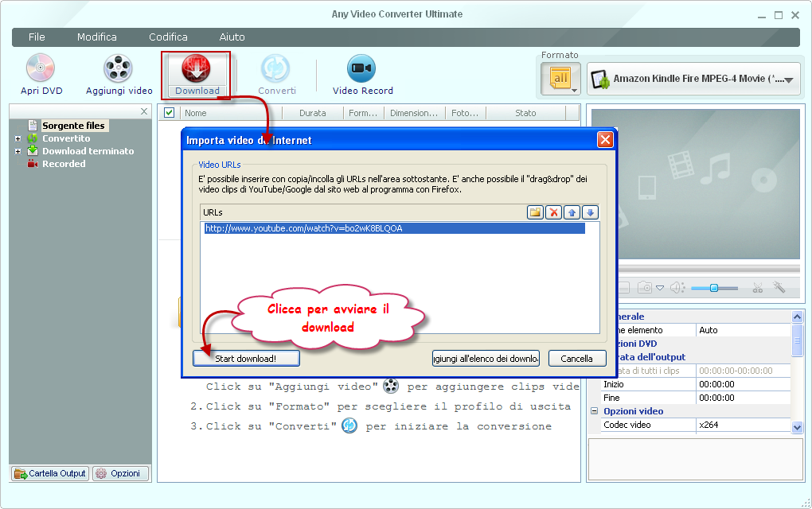812x509 pixels.
Task: Expand the Convertito tree node
Action: coord(18,138)
